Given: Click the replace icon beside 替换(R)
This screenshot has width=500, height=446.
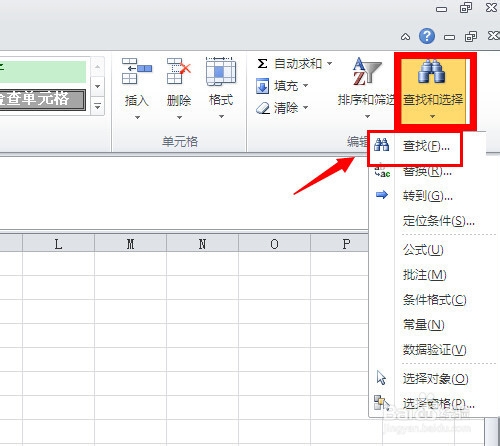Looking at the screenshot, I should [x=382, y=171].
